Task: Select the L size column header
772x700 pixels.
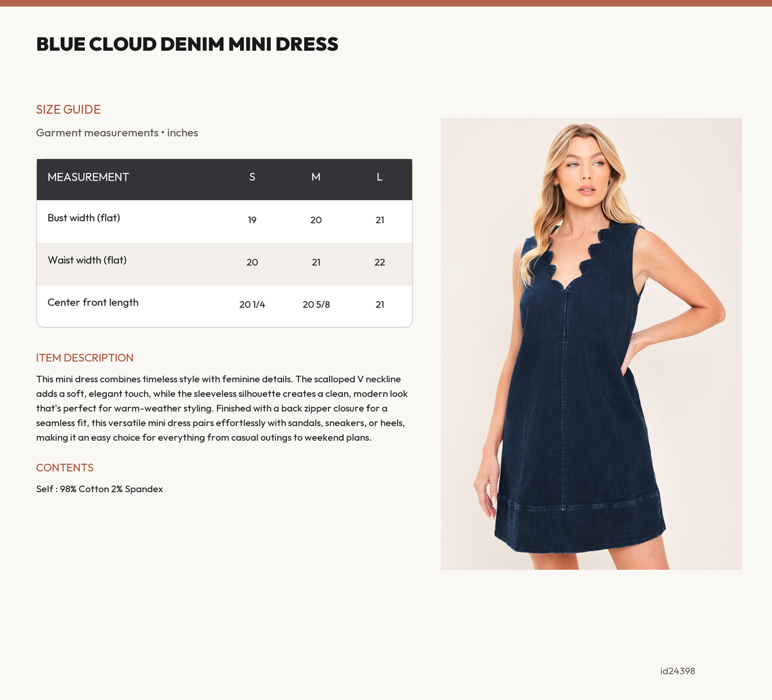Action: click(380, 177)
